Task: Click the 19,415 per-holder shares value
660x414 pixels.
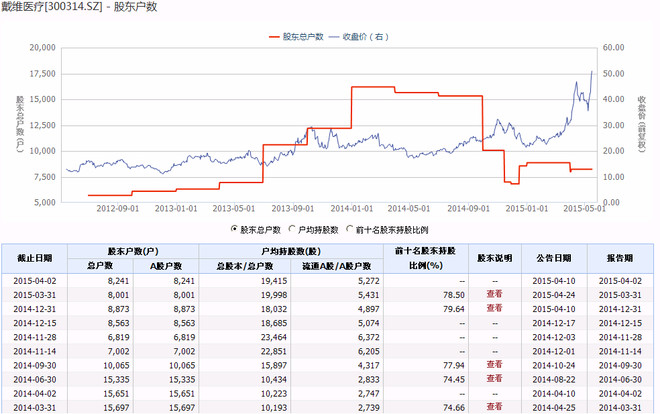Action: pos(274,281)
